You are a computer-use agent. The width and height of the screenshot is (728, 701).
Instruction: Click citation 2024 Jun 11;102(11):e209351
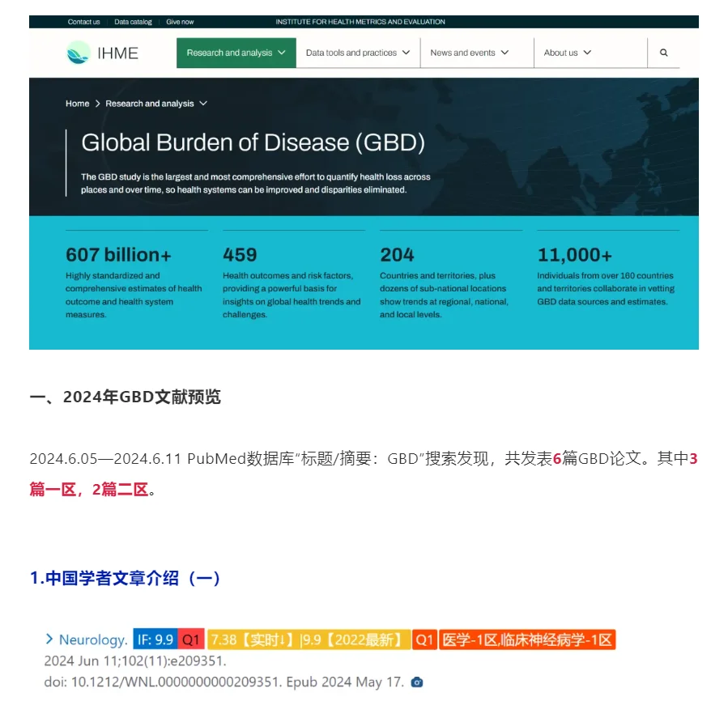tap(135, 661)
